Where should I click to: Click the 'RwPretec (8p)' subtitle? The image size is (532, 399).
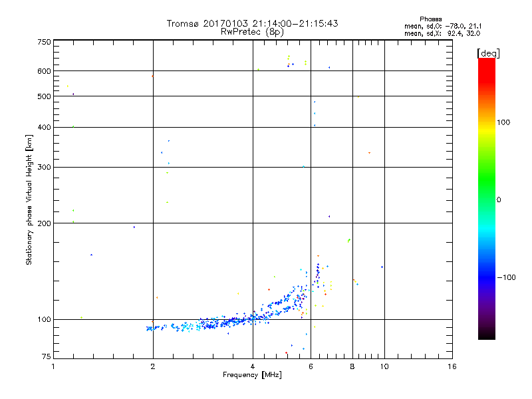pos(252,32)
